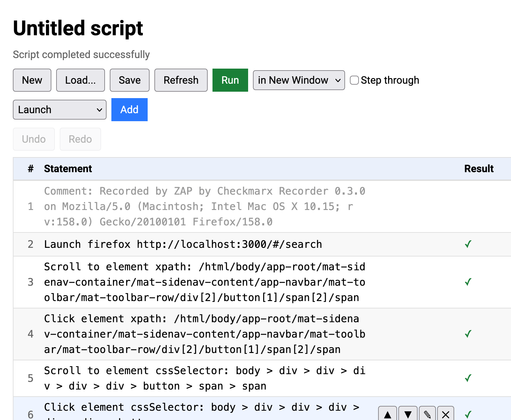Enable the Step through checkbox

click(x=354, y=80)
